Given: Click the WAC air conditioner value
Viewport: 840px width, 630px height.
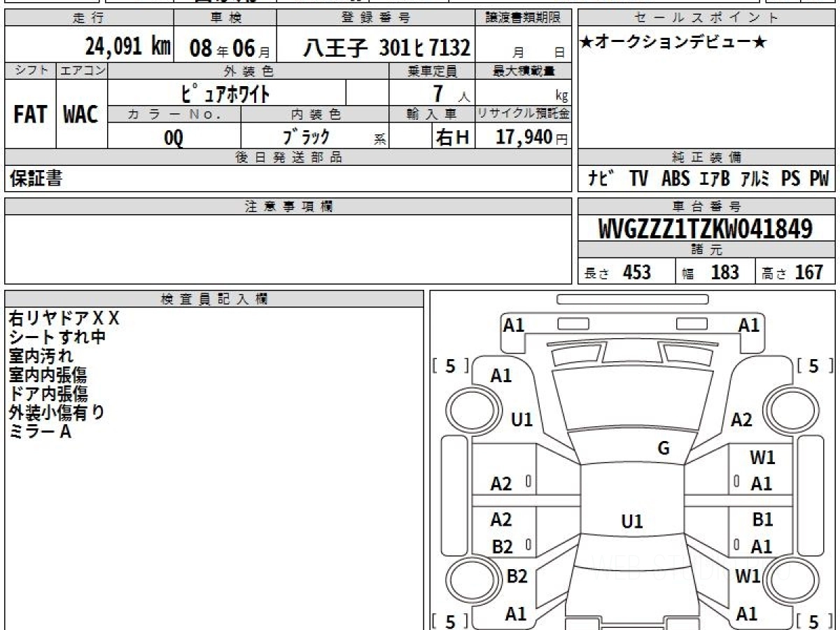Looking at the screenshot, I should click(81, 115).
